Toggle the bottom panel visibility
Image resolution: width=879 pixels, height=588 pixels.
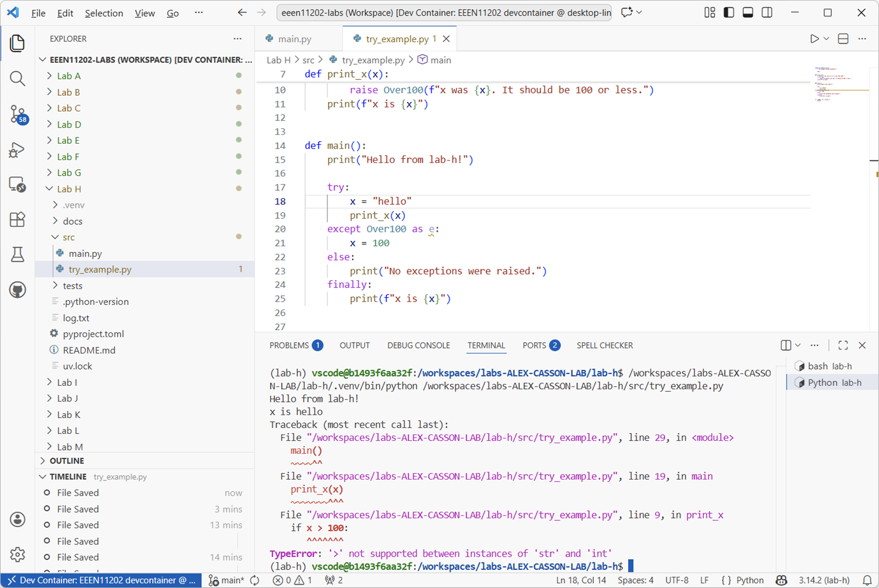748,13
